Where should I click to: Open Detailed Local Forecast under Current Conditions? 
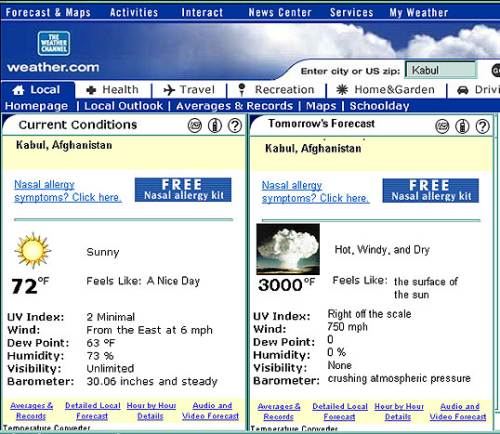(92, 411)
